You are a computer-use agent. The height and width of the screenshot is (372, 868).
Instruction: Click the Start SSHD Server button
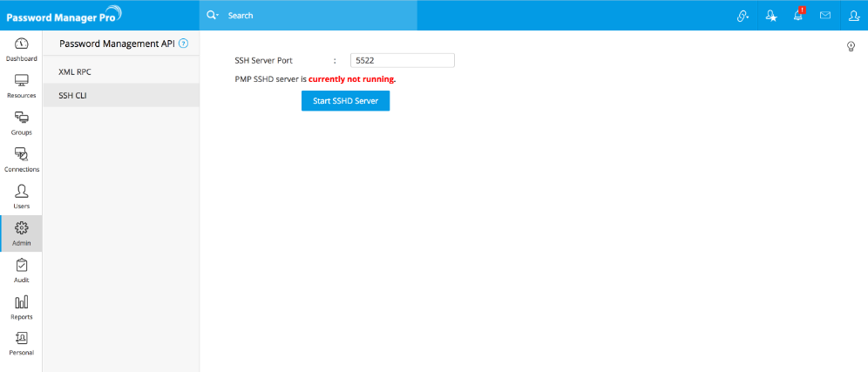pos(345,101)
